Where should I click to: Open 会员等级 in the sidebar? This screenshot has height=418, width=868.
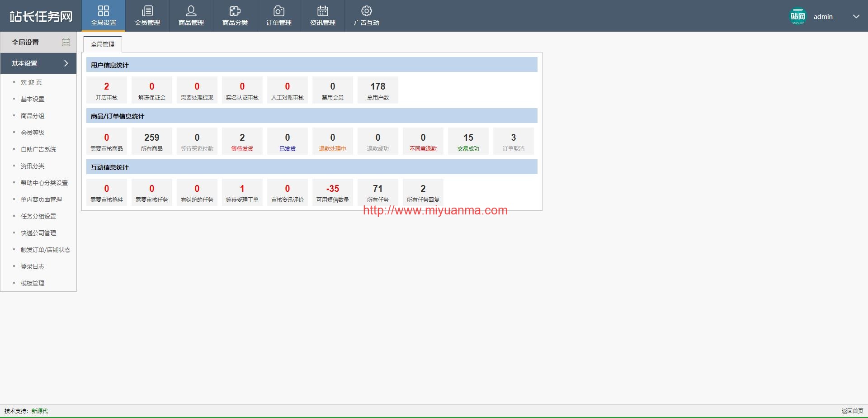(33, 133)
